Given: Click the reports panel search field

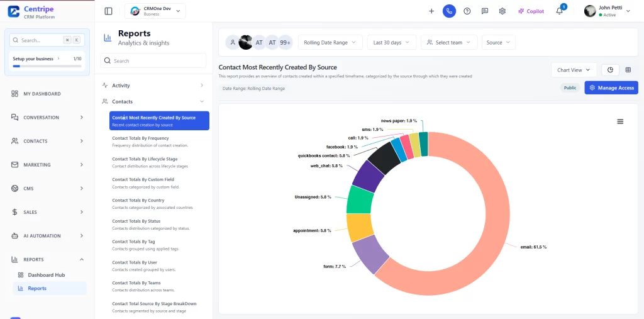Looking at the screenshot, I should point(153,61).
